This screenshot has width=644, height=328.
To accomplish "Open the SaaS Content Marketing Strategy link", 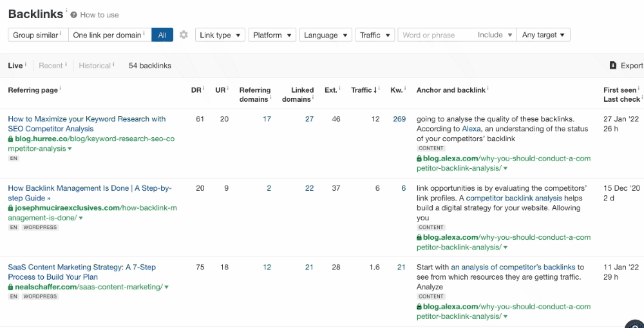I will [x=82, y=272].
